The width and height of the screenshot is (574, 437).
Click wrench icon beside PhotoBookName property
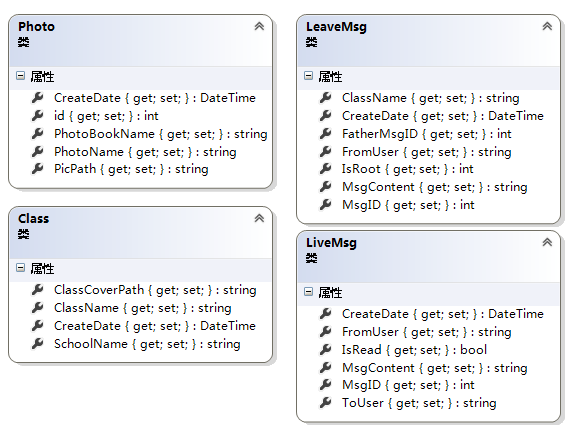click(38, 134)
